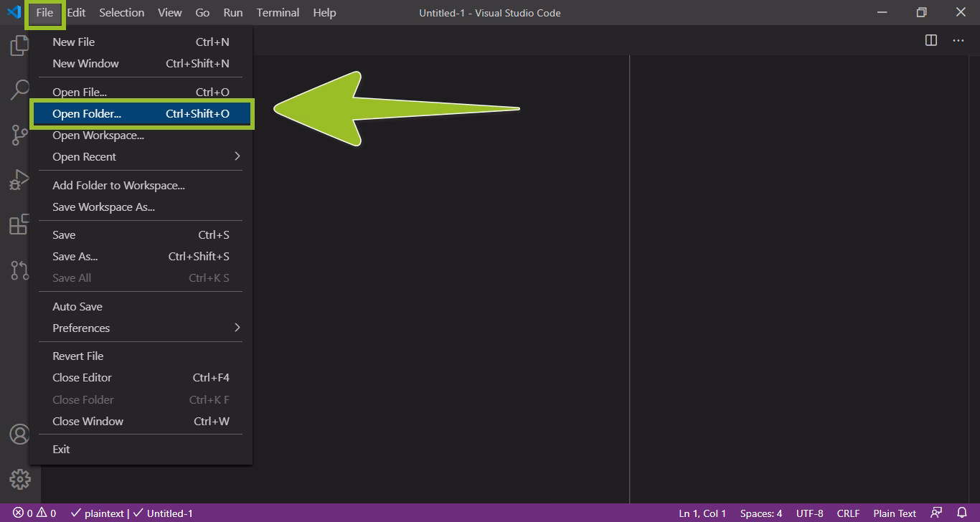The width and height of the screenshot is (980, 522).
Task: Select Open Folder... menu entry
Action: [x=141, y=113]
